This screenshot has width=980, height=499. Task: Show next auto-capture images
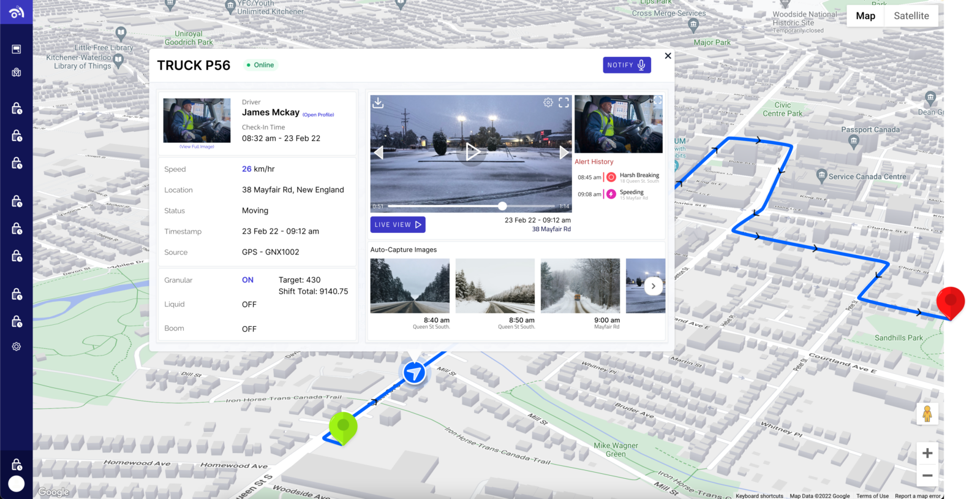pyautogui.click(x=654, y=286)
